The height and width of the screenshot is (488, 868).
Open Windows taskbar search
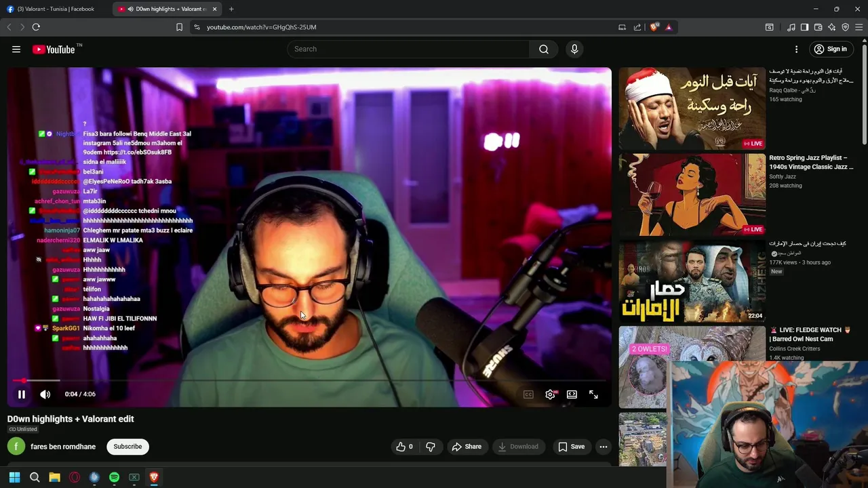pyautogui.click(x=35, y=477)
